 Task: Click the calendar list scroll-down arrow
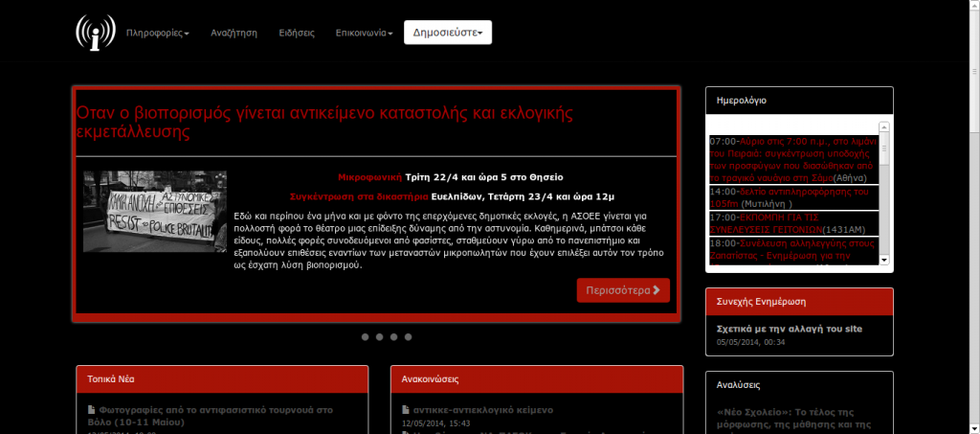point(884,260)
